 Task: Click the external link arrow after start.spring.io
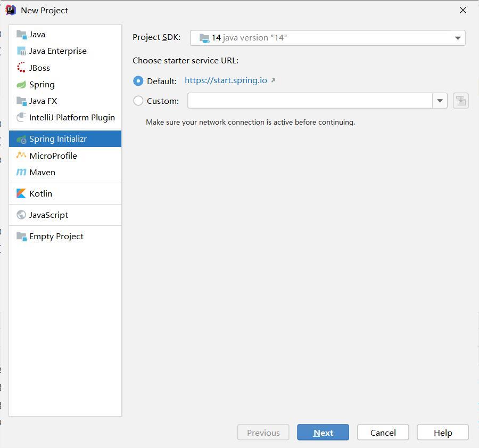[x=273, y=80]
